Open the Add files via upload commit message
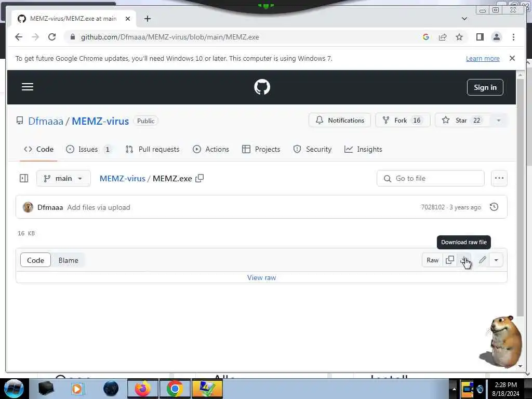This screenshot has height=399, width=532. [99, 207]
